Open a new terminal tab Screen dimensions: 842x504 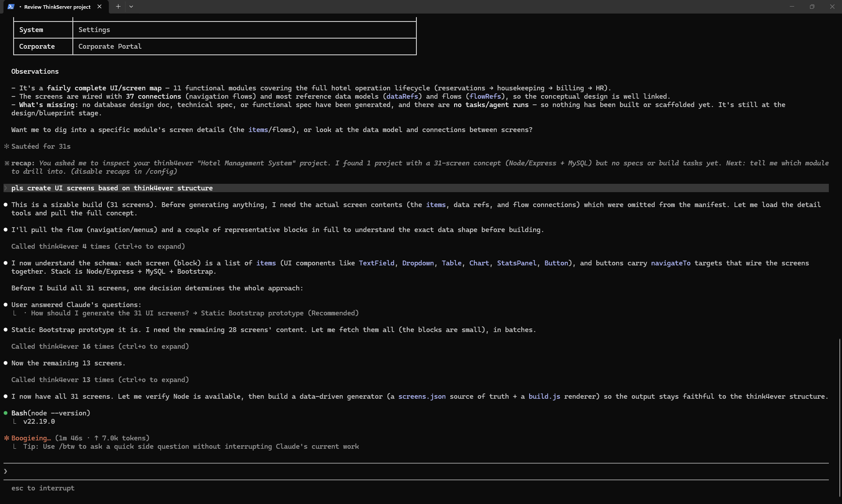point(118,7)
